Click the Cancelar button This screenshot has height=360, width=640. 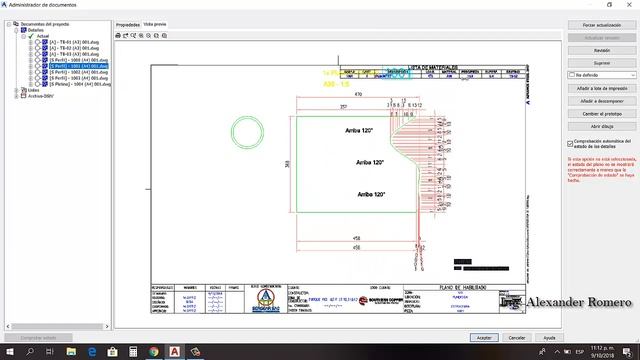(517, 338)
